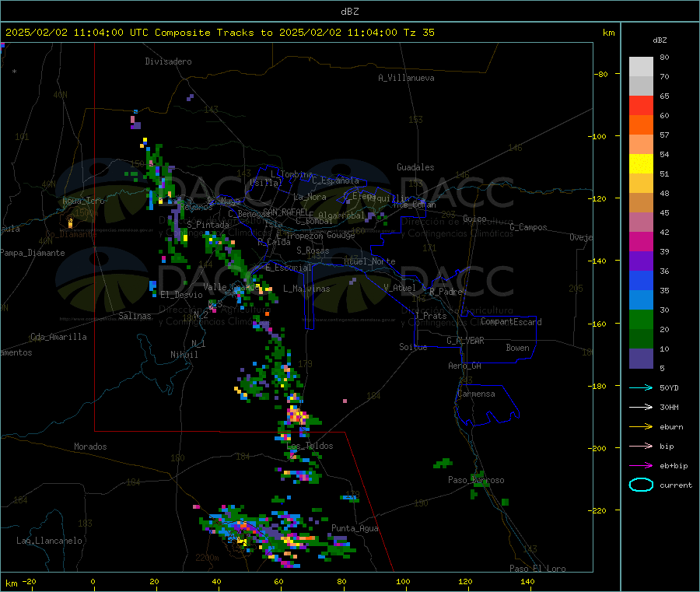Select the slate 5-10 dBZ swatch
The image size is (700, 592).
point(641,359)
